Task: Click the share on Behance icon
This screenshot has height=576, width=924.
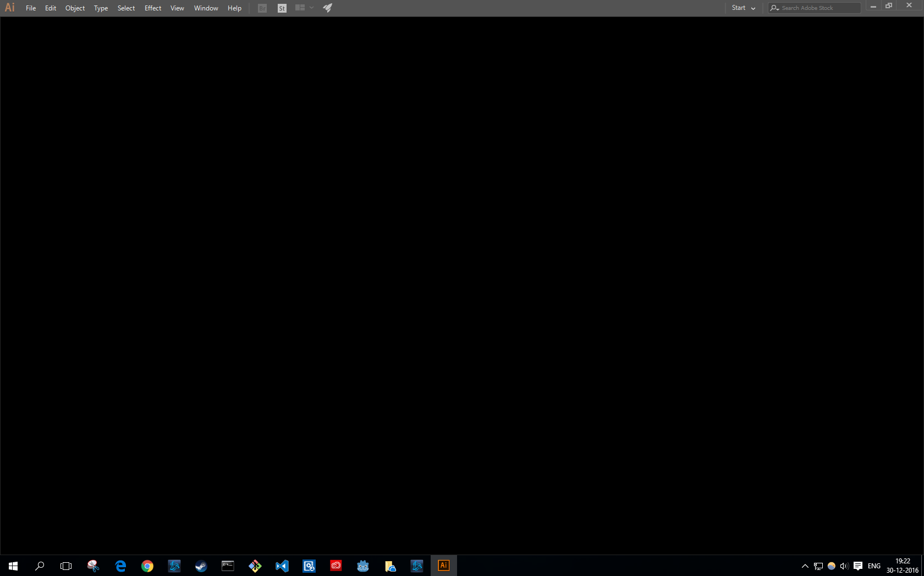Action: [327, 8]
